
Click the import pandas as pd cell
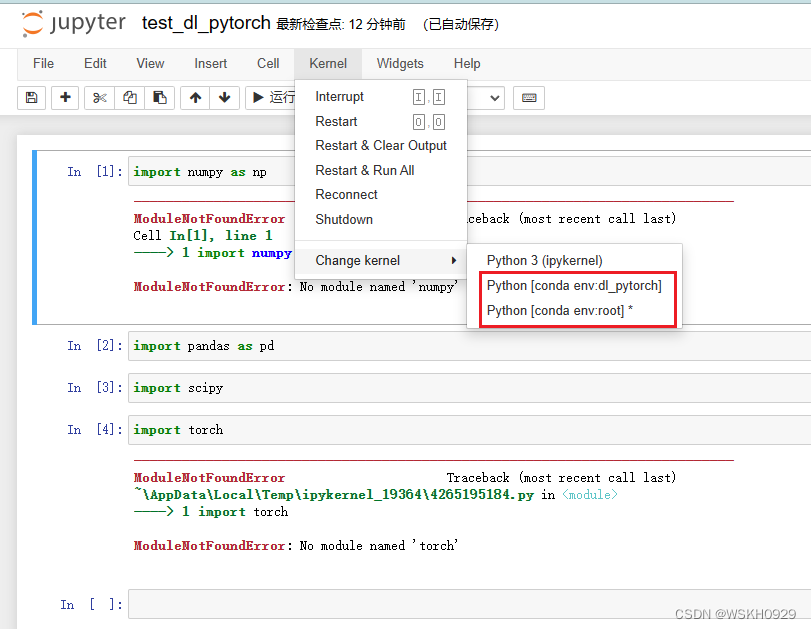(x=469, y=346)
